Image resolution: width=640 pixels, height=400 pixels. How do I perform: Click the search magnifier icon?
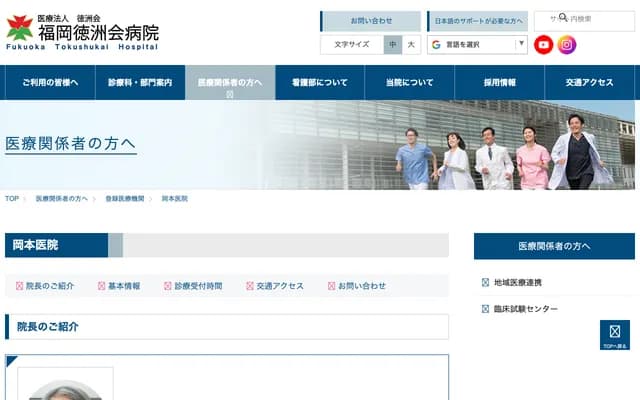563,17
